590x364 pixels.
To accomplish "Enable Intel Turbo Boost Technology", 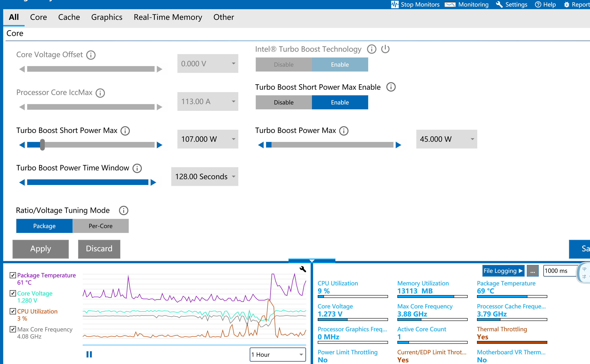I will (x=340, y=65).
